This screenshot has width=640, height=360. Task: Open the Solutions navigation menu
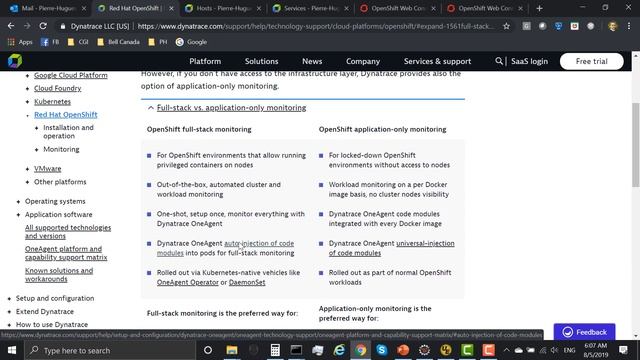tap(261, 61)
